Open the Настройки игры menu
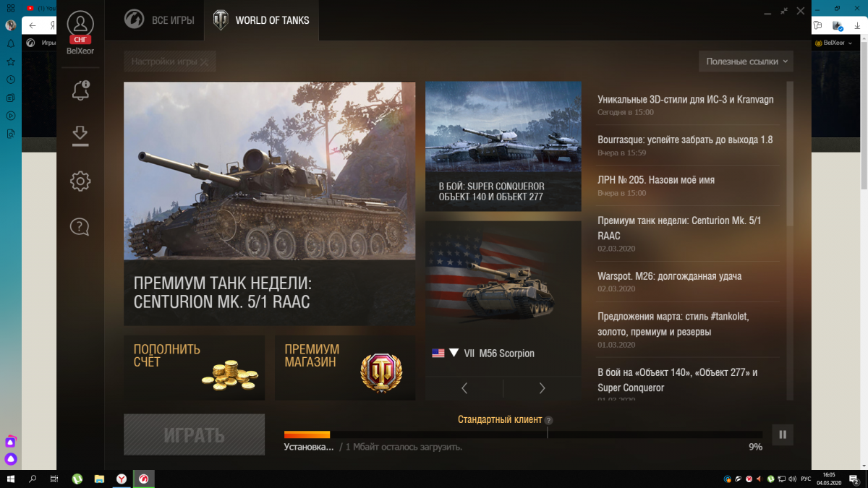 pyautogui.click(x=170, y=61)
